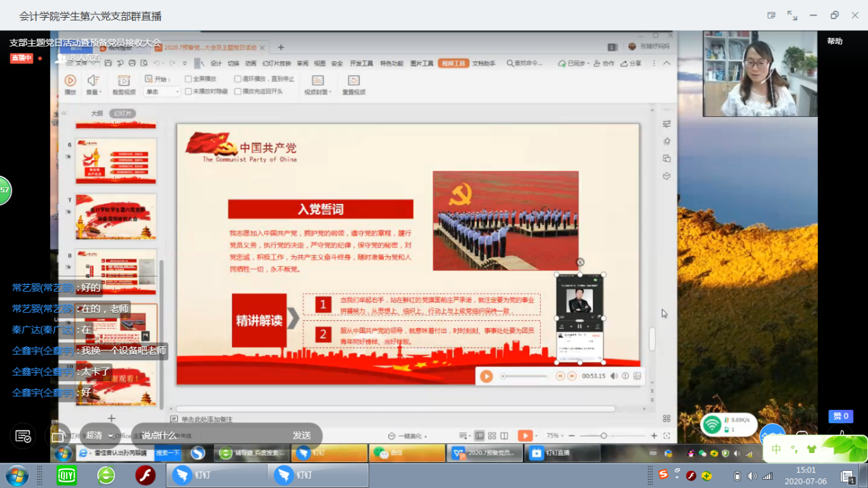Mute the video using the speaker icon on video bar

[613, 376]
